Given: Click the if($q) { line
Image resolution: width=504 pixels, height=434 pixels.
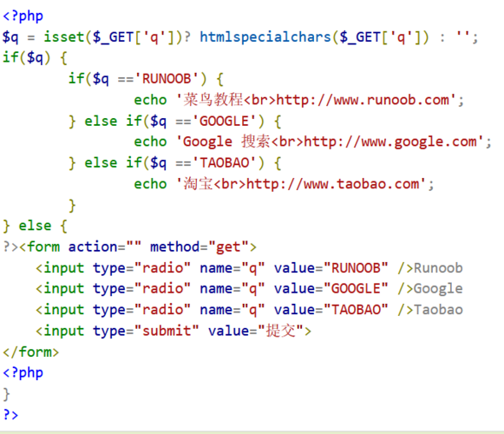Looking at the screenshot, I should tap(35, 58).
